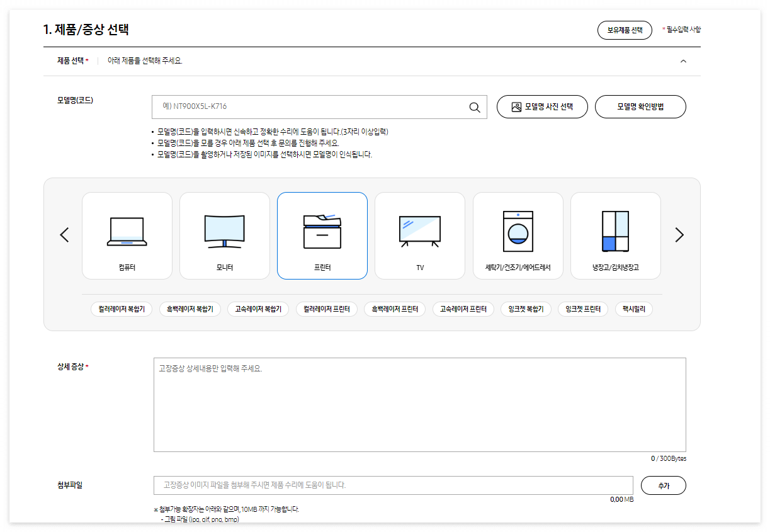Pick the 냉장고/김치냉장고 refrigerator icon
Viewport: 770px width, 532px height.
(616, 235)
